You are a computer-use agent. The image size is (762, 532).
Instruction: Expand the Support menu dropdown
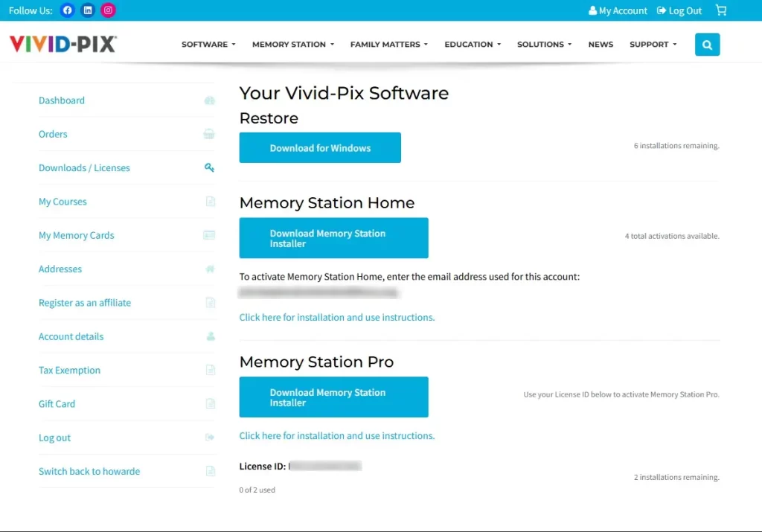[653, 44]
